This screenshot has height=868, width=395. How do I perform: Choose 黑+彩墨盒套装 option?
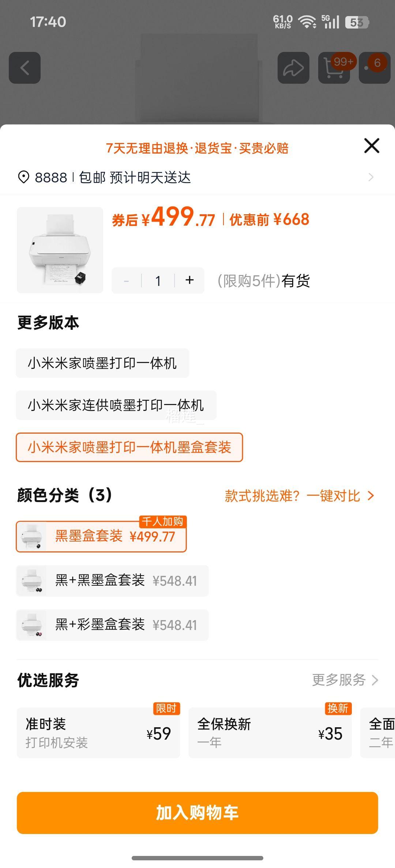click(112, 625)
